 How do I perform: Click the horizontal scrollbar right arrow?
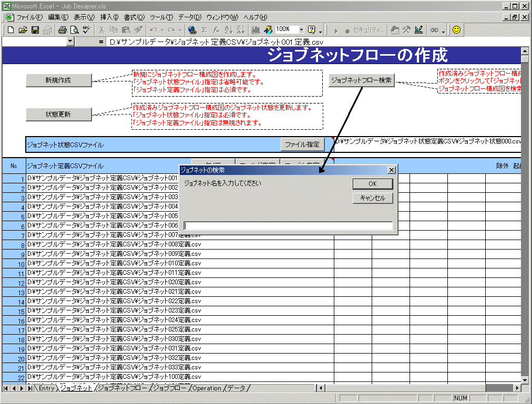pos(517,388)
